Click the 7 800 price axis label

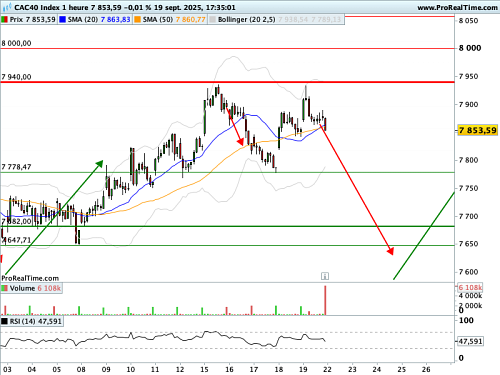468,160
